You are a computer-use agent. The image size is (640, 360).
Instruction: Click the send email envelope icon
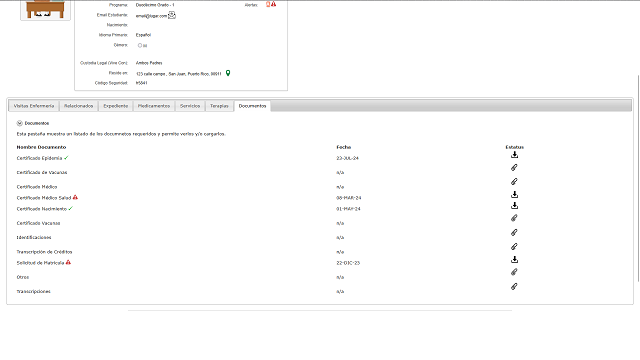(172, 15)
